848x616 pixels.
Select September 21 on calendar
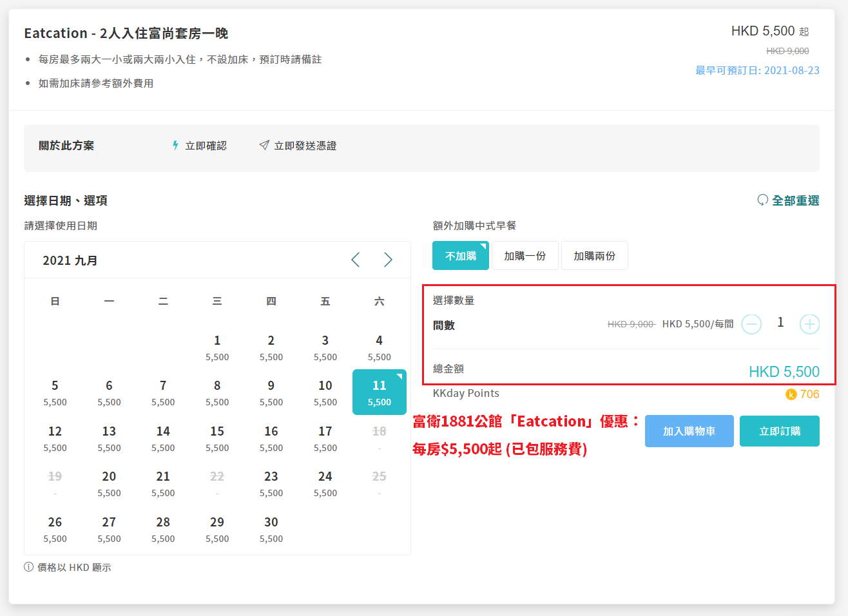point(163,483)
